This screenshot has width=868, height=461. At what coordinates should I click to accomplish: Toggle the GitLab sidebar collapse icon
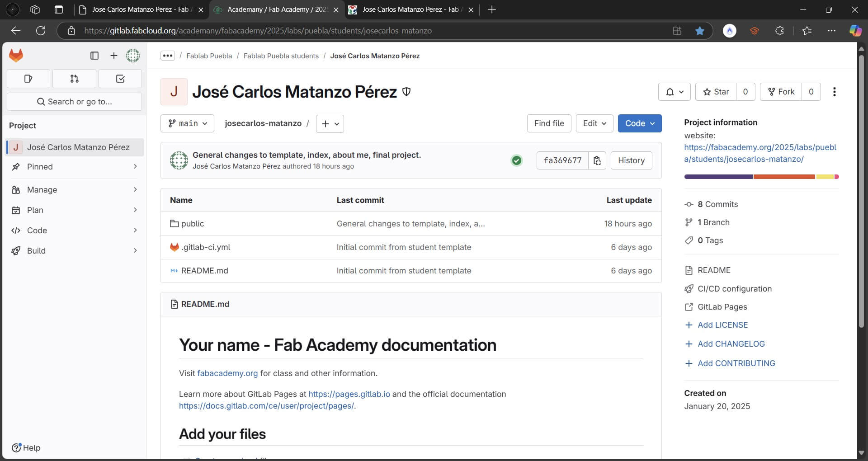tap(94, 56)
